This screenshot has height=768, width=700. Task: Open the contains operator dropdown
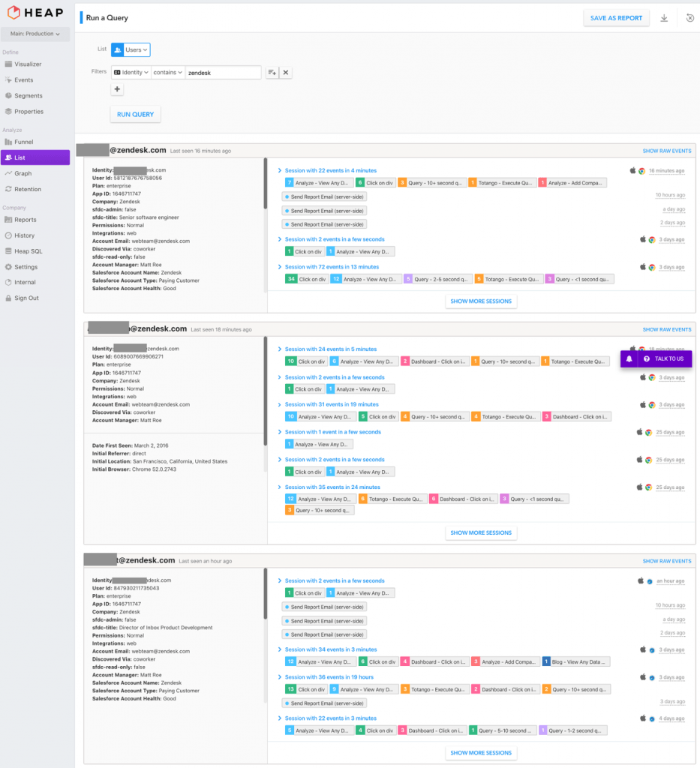pos(167,73)
